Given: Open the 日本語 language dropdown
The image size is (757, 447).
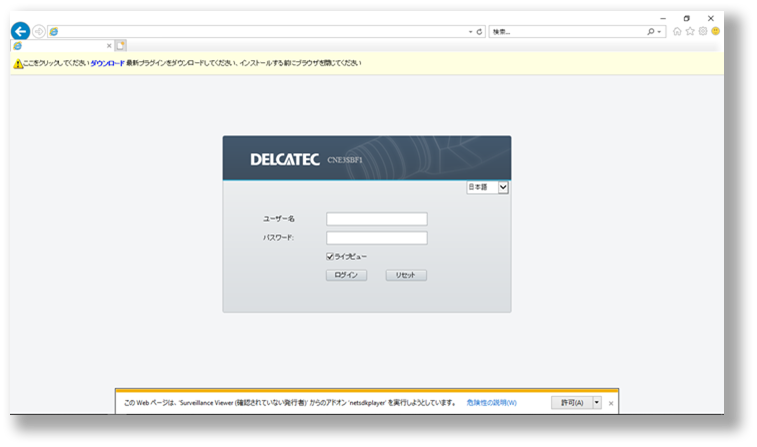Looking at the screenshot, I should click(x=488, y=187).
